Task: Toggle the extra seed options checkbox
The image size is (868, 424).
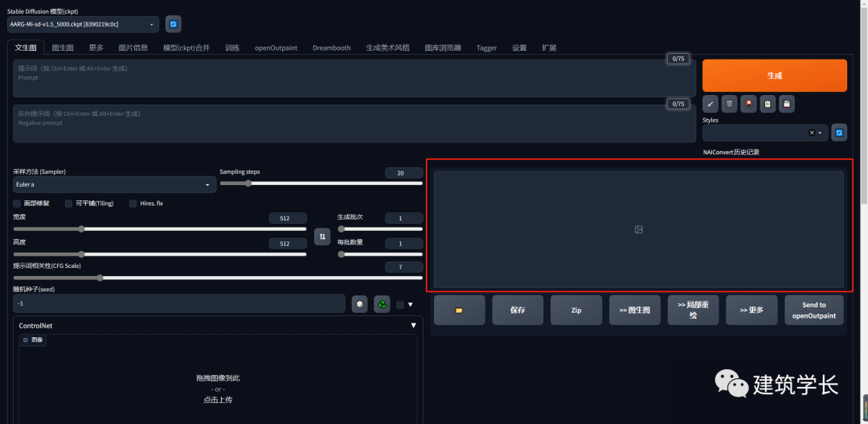Action: (x=400, y=304)
